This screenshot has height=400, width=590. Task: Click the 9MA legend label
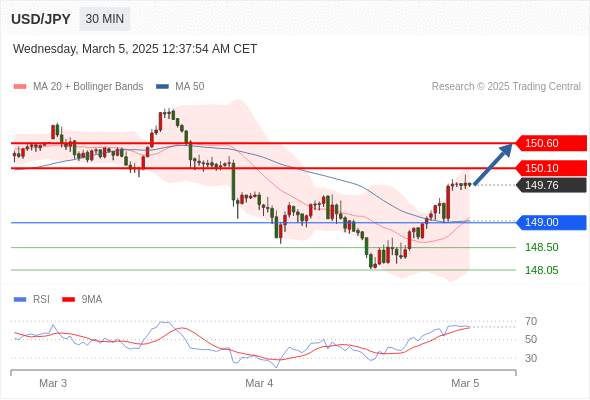point(92,300)
